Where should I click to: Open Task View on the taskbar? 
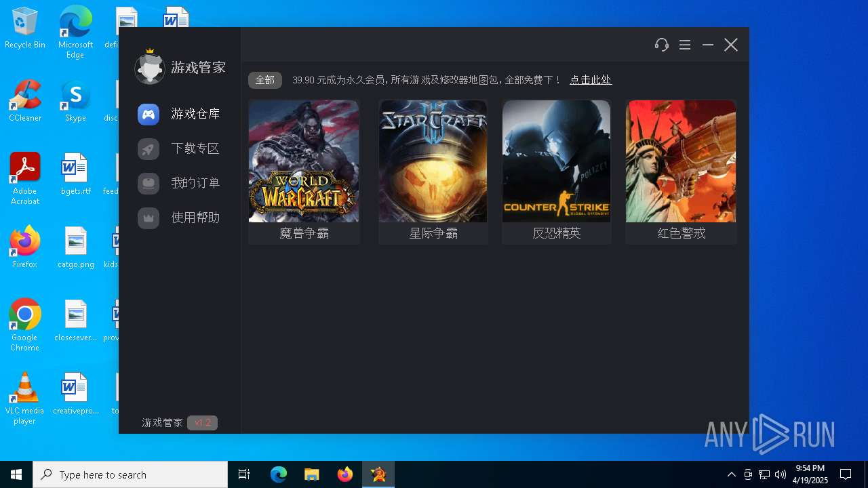coord(244,474)
